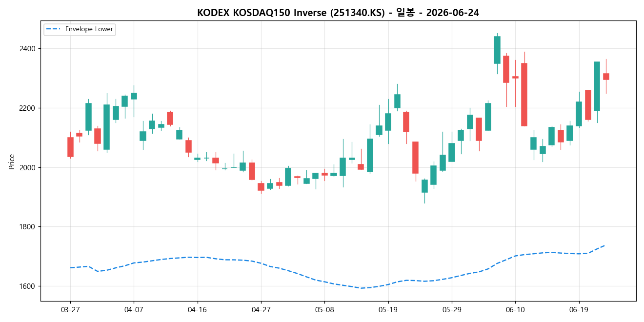The image size is (644, 322).
Task: Click the 04-16 date label
Action: tap(198, 310)
